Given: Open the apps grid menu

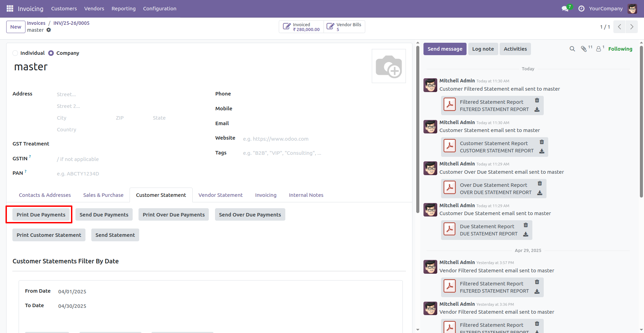Looking at the screenshot, I should tap(10, 8).
